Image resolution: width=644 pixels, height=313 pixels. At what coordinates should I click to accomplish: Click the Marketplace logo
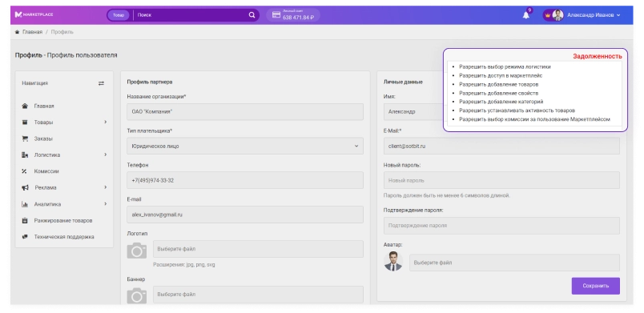click(x=34, y=14)
